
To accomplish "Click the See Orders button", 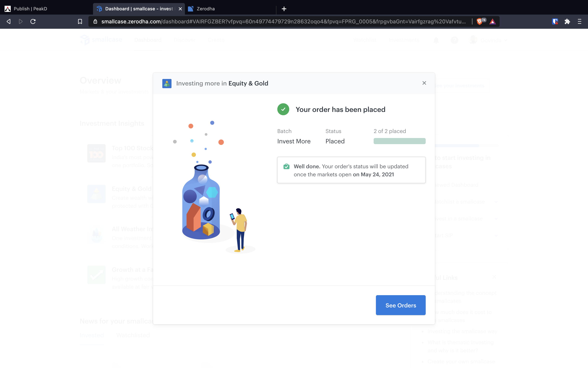I will tap(401, 305).
